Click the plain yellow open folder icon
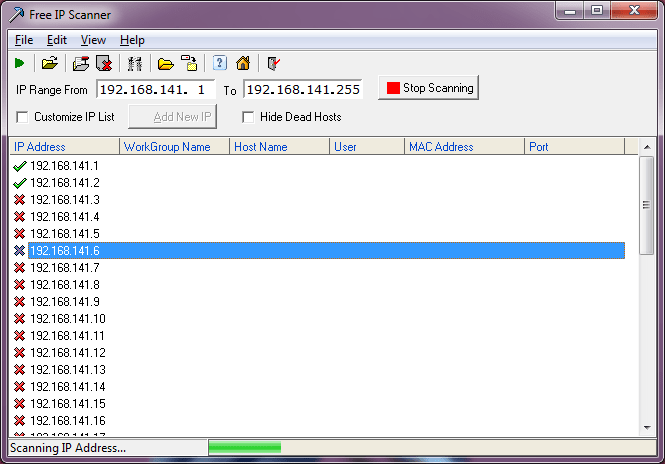This screenshot has width=665, height=464. tap(165, 64)
